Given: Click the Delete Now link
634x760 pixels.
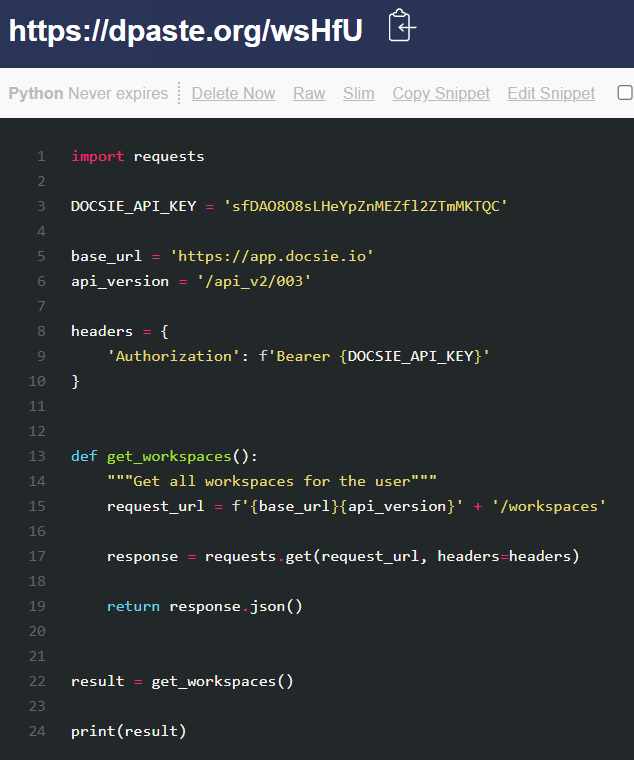Looking at the screenshot, I should coord(233,93).
